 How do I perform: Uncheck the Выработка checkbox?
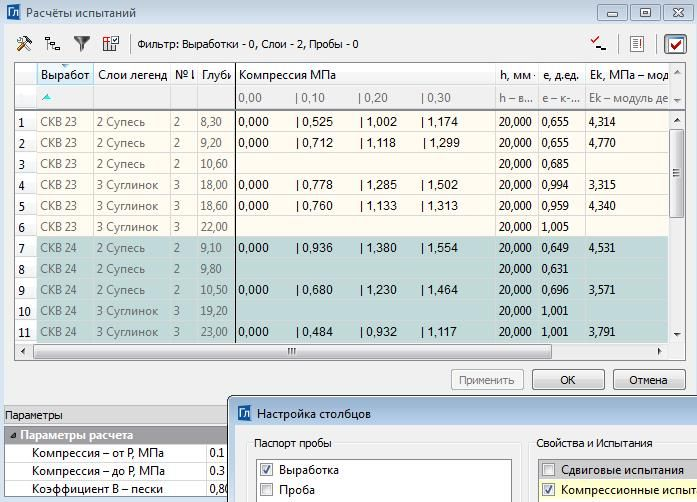tap(266, 469)
